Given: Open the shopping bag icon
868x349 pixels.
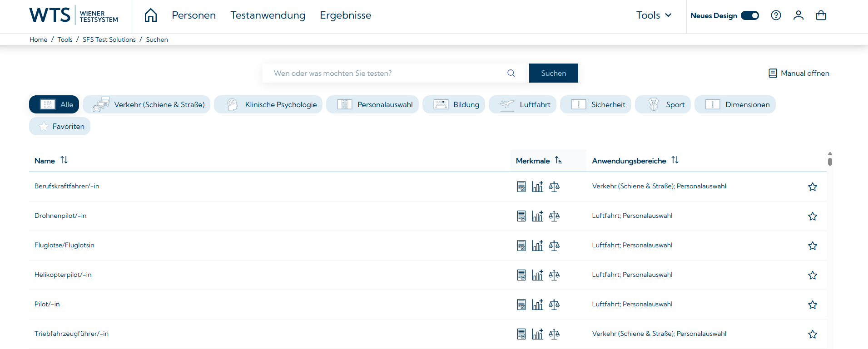Looking at the screenshot, I should click(821, 15).
